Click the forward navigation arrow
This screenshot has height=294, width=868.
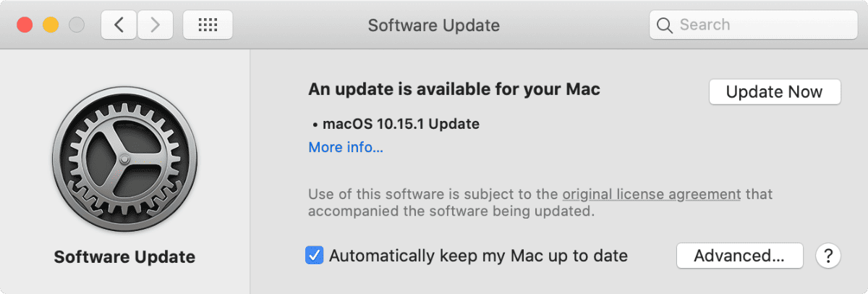click(153, 25)
